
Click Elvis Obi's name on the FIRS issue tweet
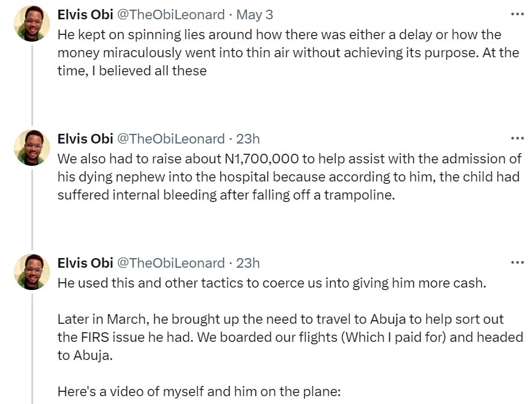click(x=85, y=263)
